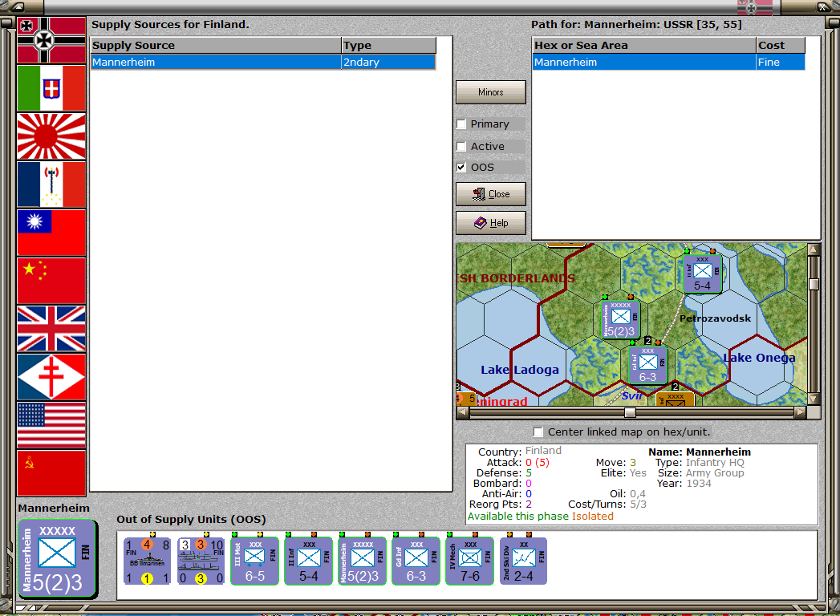Enable the Active supply checkbox
The width and height of the screenshot is (840, 616).
[x=461, y=146]
